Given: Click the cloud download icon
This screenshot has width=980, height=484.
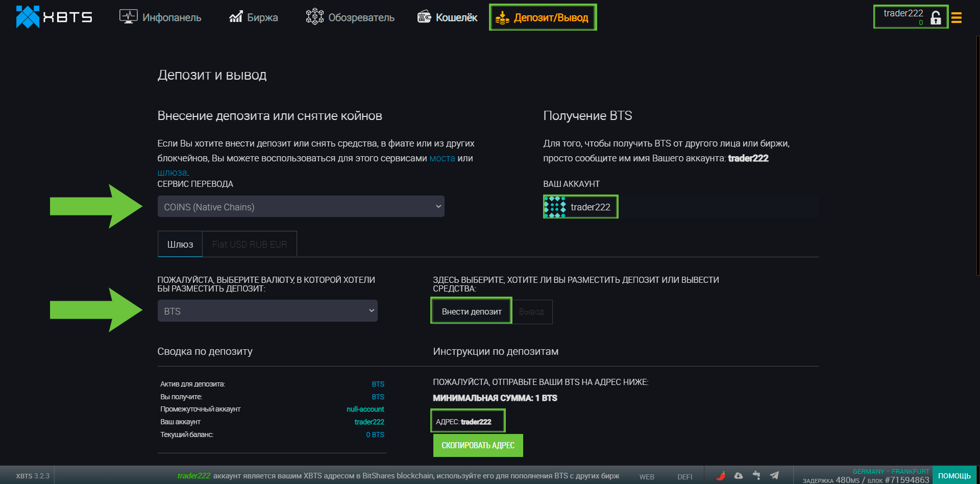Looking at the screenshot, I should [739, 476].
